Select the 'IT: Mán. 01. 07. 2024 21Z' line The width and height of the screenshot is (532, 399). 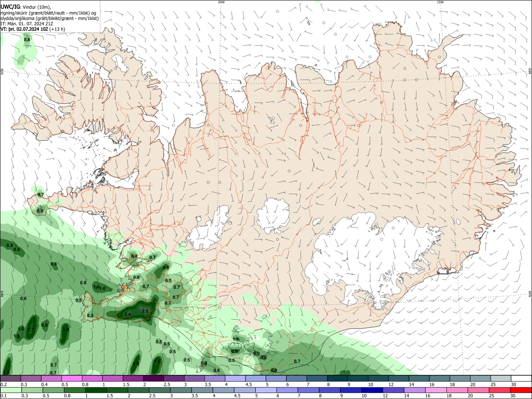27,24
